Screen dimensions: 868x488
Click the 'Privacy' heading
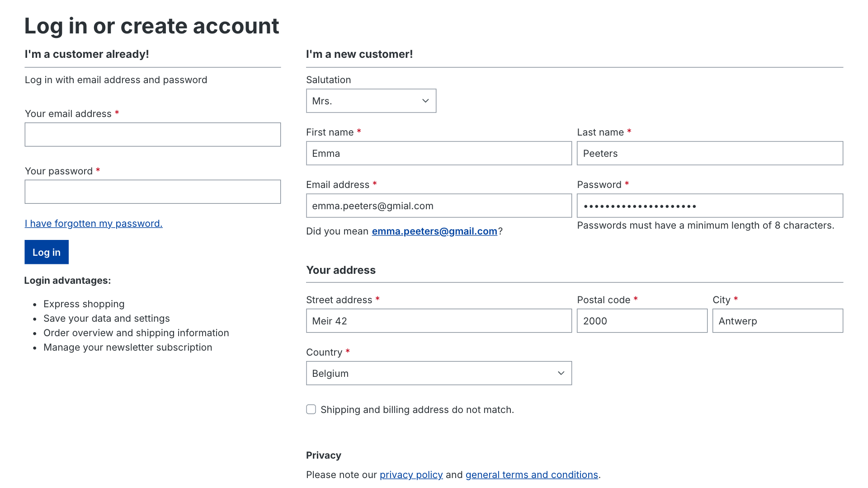pyautogui.click(x=324, y=455)
